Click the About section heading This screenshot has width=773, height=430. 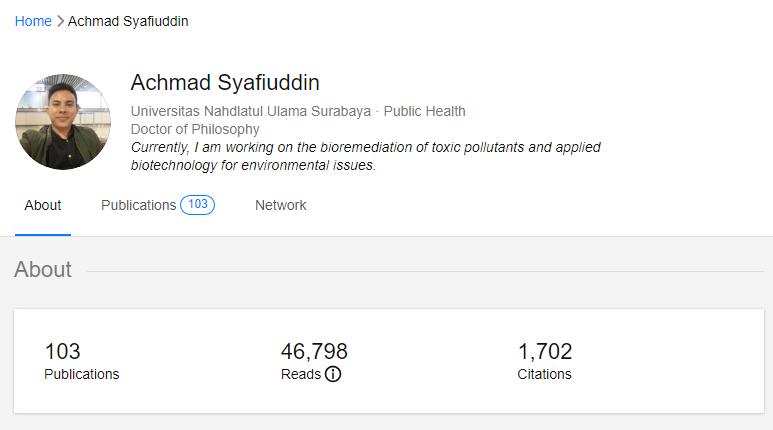point(43,270)
